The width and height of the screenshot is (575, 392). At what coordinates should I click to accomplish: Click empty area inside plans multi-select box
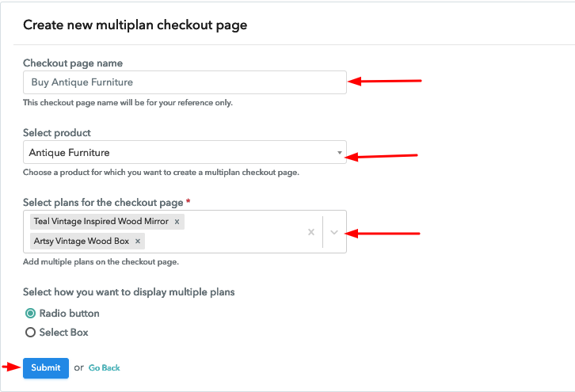click(x=230, y=241)
